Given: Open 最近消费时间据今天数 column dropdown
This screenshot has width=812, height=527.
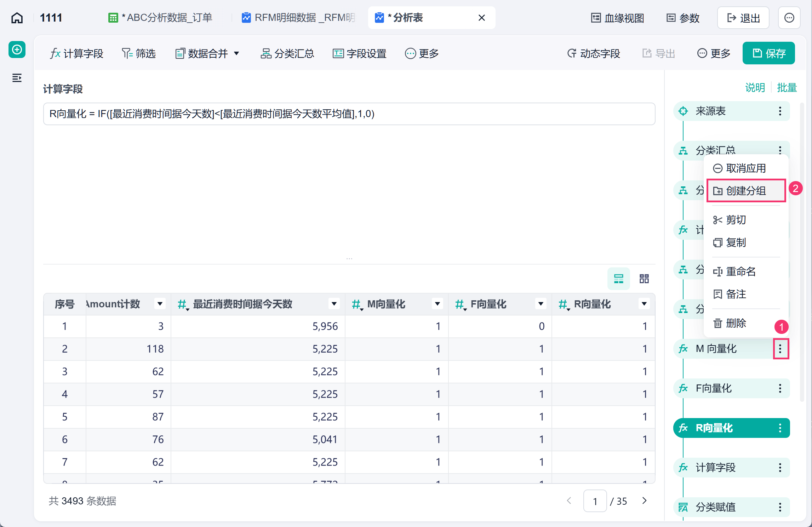Looking at the screenshot, I should (334, 304).
